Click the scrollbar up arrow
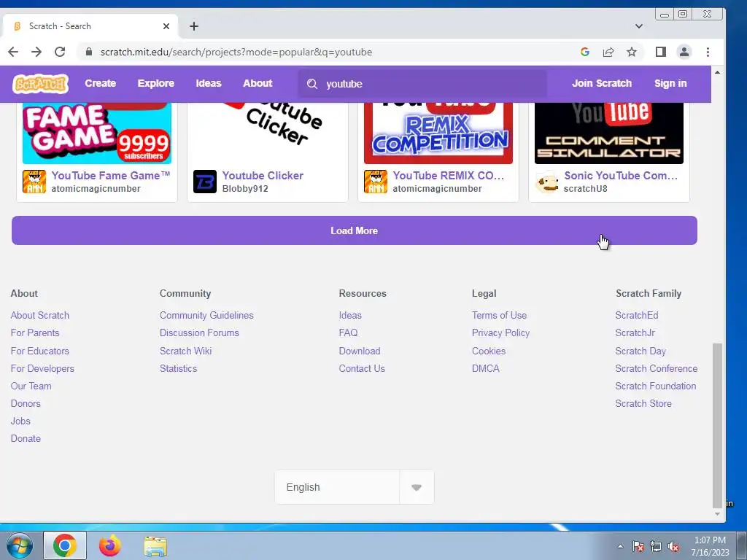 tap(717, 72)
